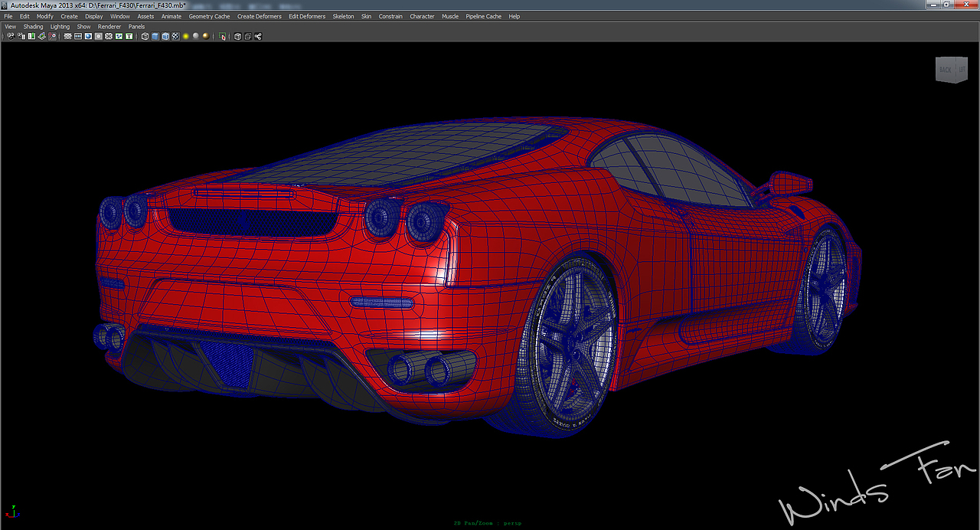The width and height of the screenshot is (980, 530).
Task: Toggle the Gate Mask icon
Action: [x=99, y=36]
